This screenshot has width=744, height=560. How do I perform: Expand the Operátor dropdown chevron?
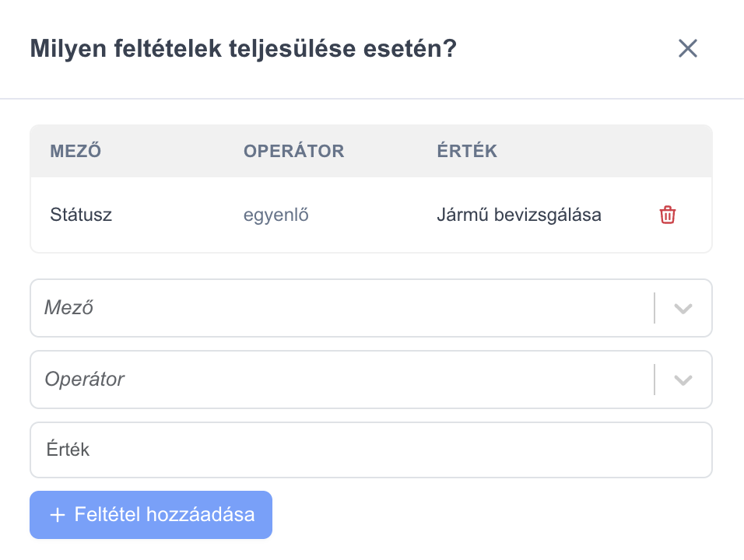[x=683, y=380]
